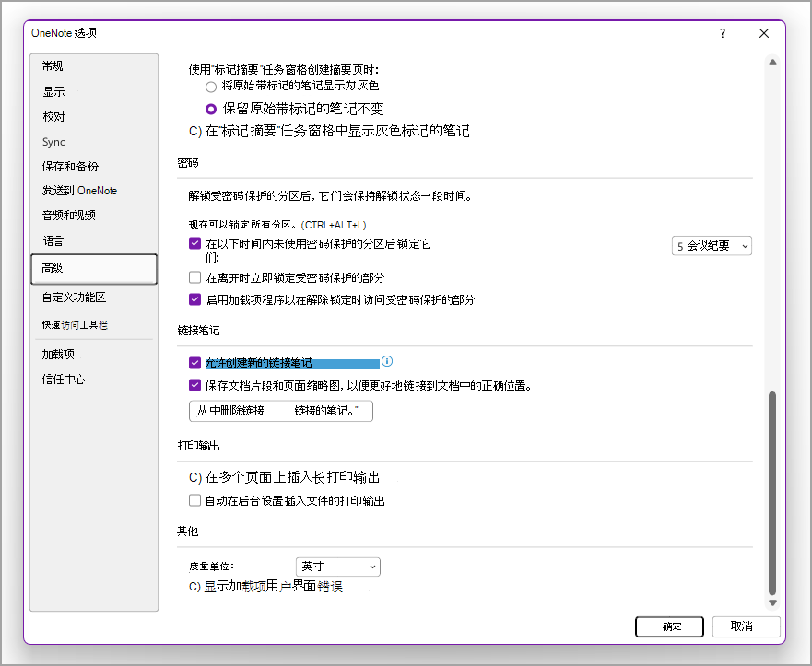Click option 在标记摘要任务窗格中显示灰色标记的笔记

(329, 131)
